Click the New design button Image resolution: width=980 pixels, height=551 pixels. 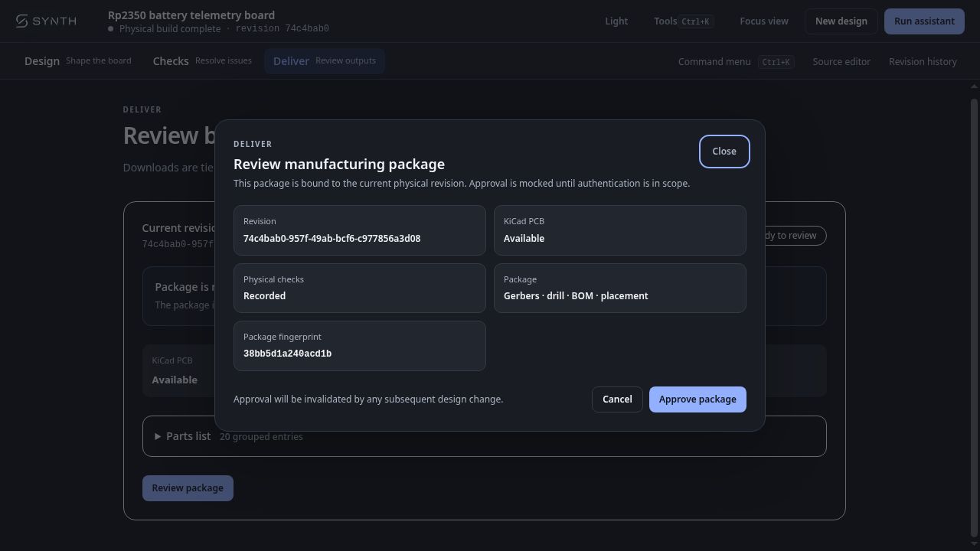pos(841,21)
